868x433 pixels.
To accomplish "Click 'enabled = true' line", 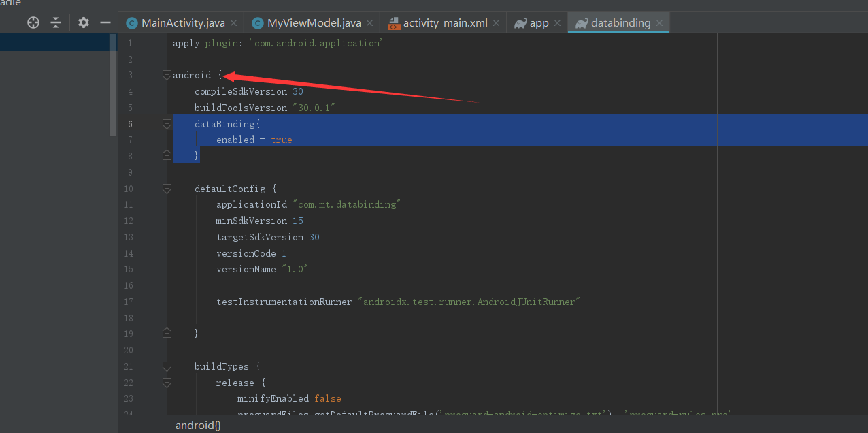I will pos(254,140).
